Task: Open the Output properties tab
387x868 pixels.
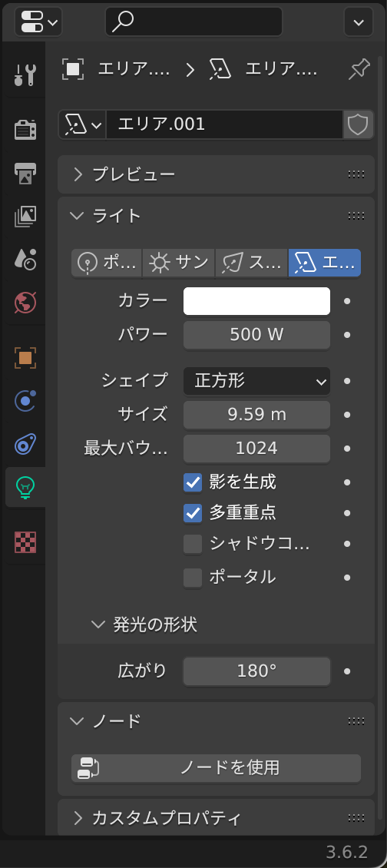Action: (25, 174)
